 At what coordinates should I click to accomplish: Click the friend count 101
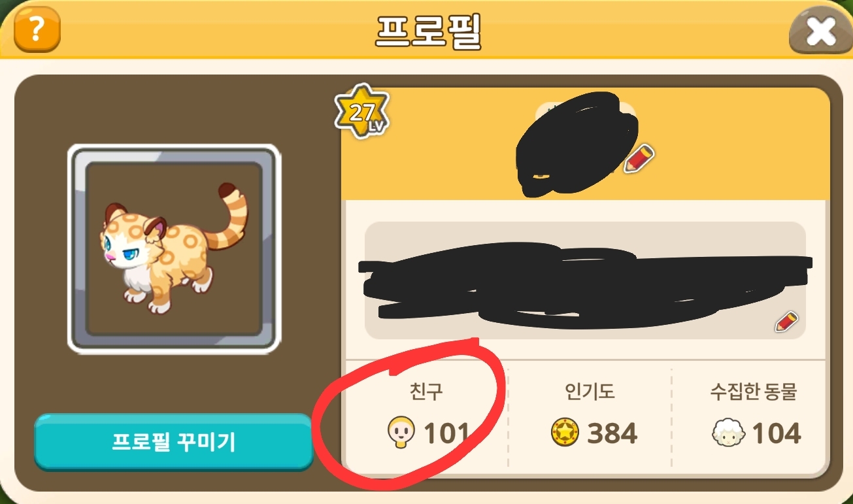click(x=447, y=433)
